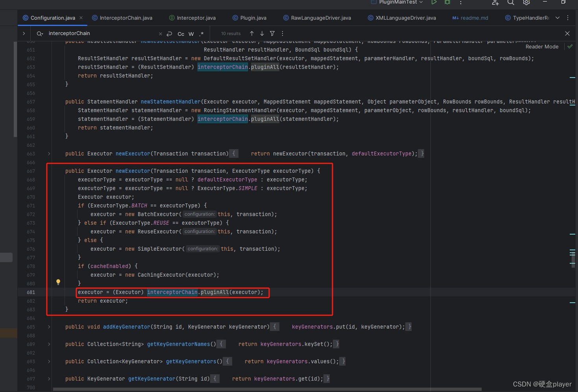
Task: Expand folded getKeyGenerators method line 693
Action: click(x=49, y=361)
